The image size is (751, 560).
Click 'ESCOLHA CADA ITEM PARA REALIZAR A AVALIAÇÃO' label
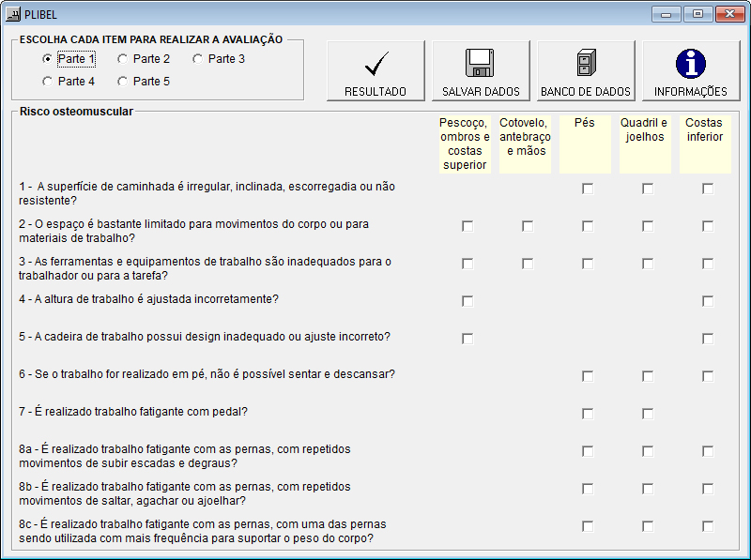(x=151, y=39)
